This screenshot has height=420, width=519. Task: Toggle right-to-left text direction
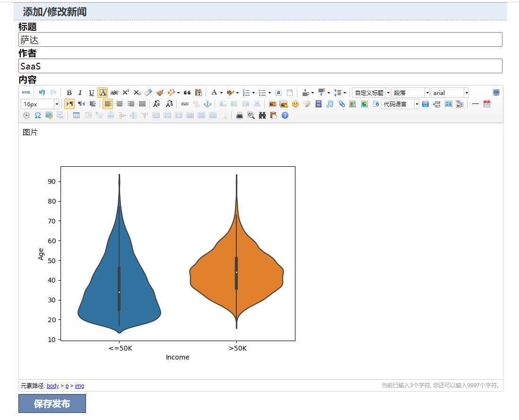(81, 104)
